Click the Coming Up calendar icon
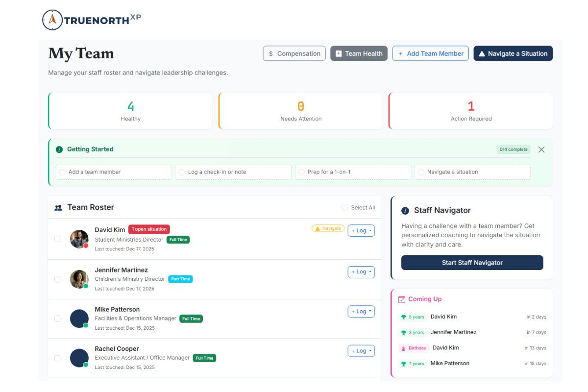Viewport: 588px width, 392px height. tap(402, 299)
